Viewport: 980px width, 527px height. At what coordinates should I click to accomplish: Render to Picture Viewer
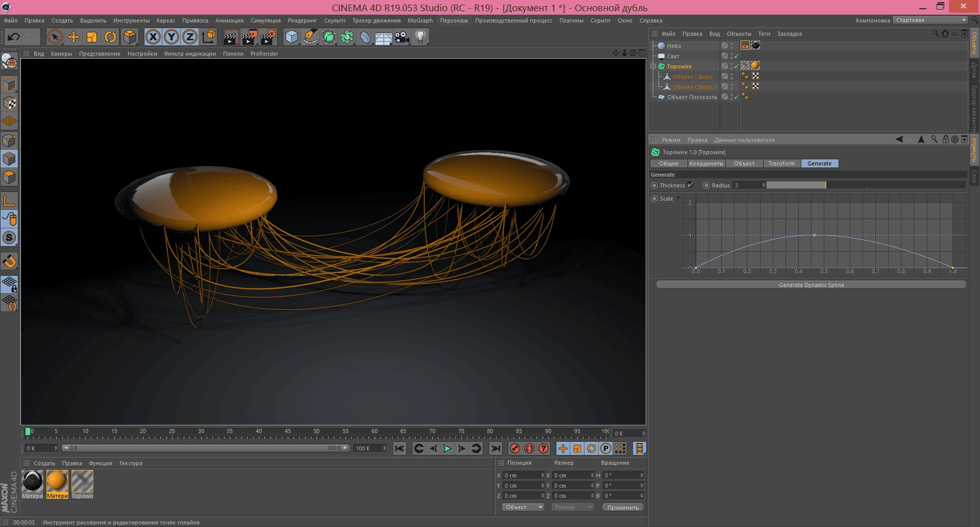click(x=250, y=37)
